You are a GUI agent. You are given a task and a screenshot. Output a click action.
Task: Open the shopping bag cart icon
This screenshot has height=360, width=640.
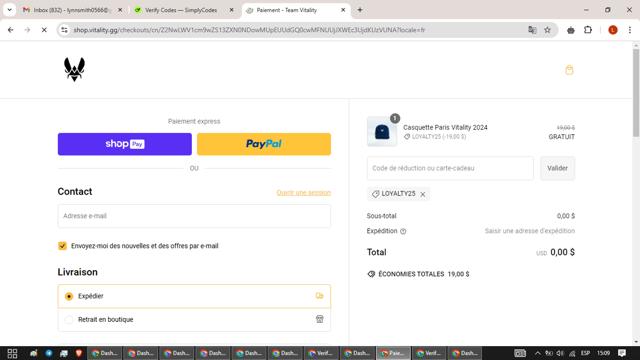pos(569,70)
